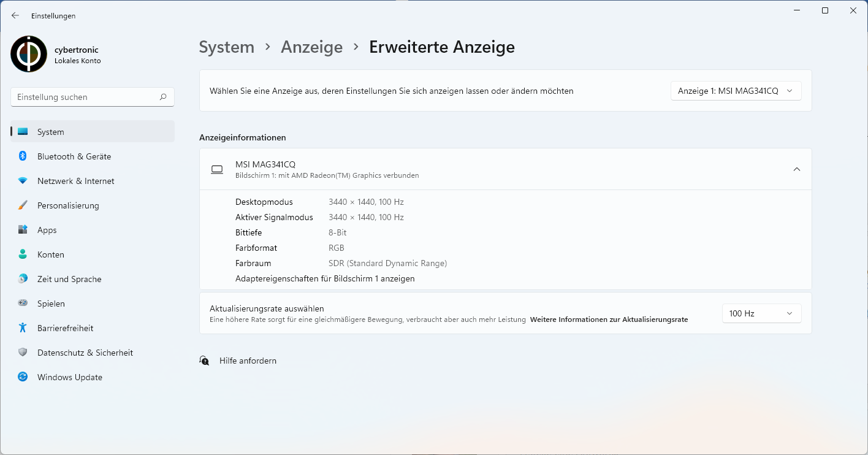Click the Datenschutz & Sicherheit shield icon
868x455 pixels.
point(23,353)
